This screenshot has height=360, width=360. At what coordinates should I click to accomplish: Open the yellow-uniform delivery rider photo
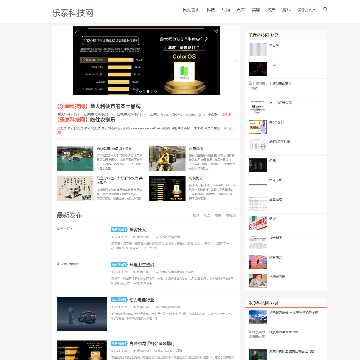click(167, 158)
